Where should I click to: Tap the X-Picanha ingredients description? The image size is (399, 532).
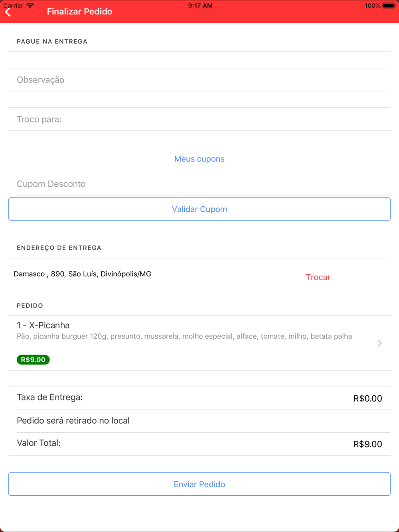pyautogui.click(x=184, y=336)
